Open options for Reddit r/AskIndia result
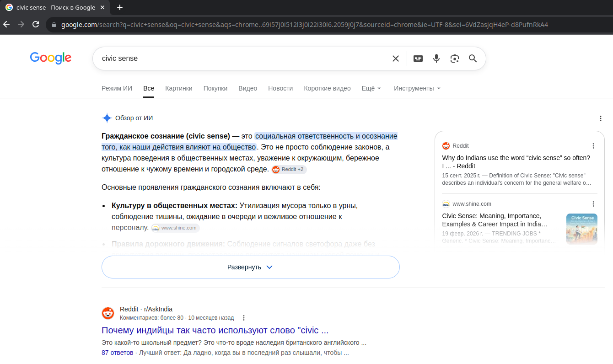This screenshot has height=364, width=613. click(244, 318)
